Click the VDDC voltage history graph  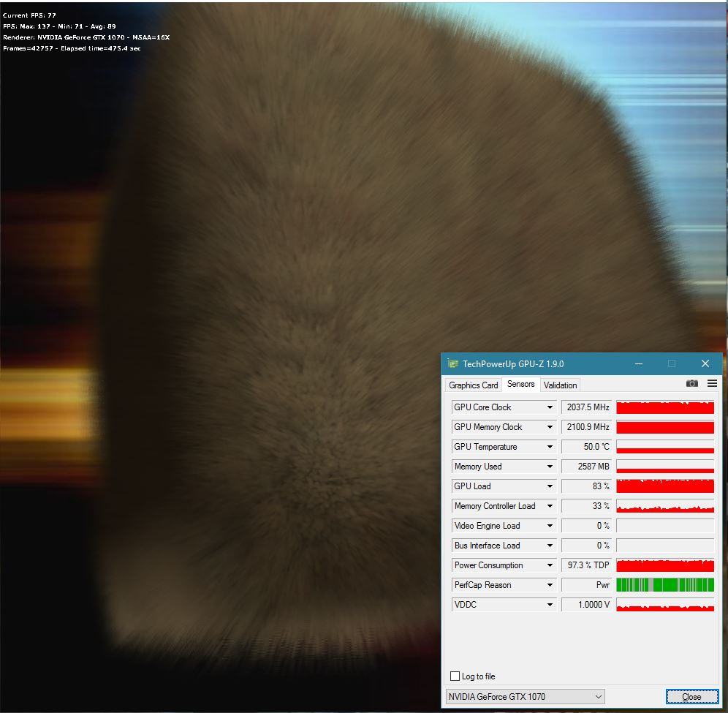pos(665,605)
